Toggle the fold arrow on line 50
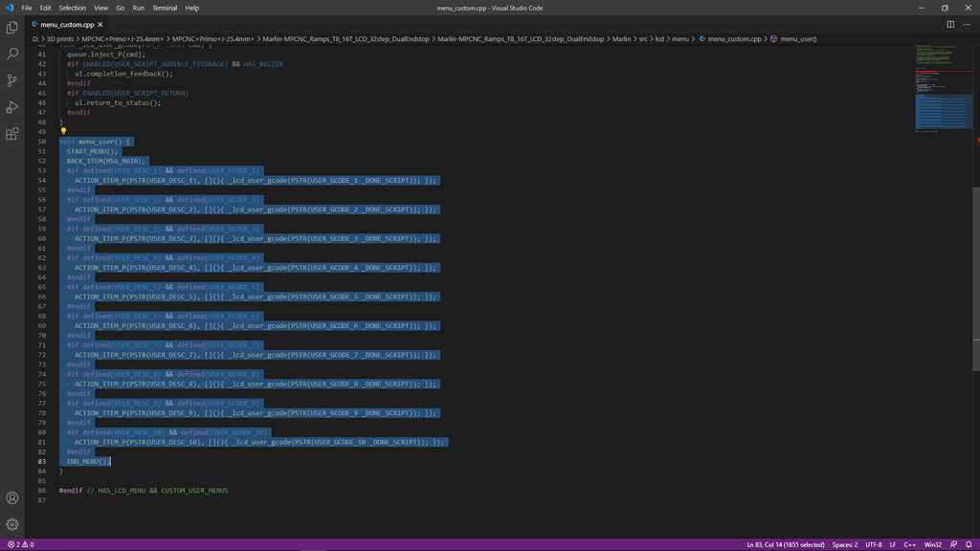980x551 pixels. point(53,141)
